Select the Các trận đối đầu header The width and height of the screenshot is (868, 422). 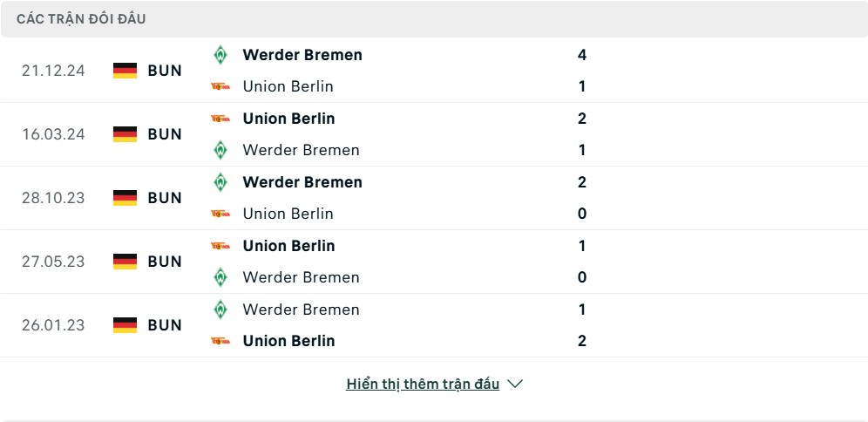pyautogui.click(x=81, y=19)
